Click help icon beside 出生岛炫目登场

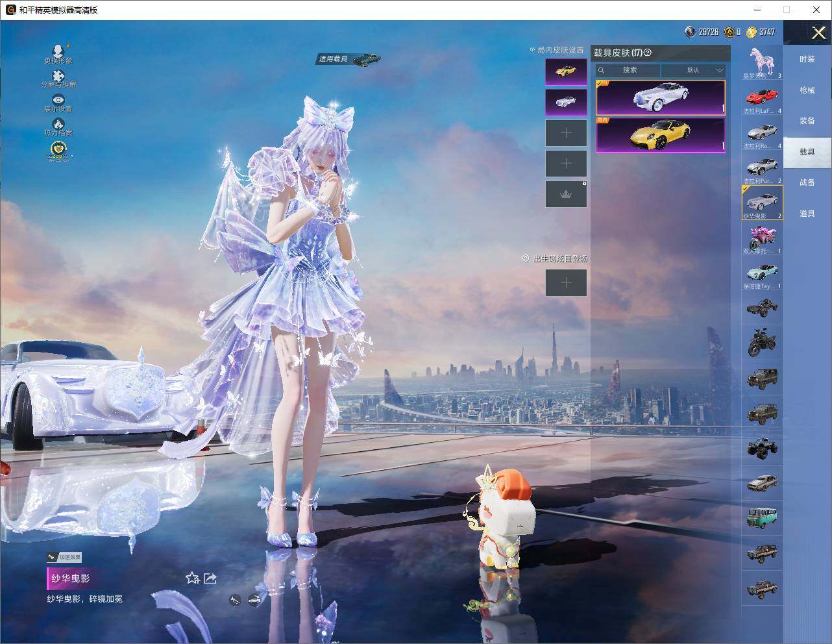pos(526,258)
